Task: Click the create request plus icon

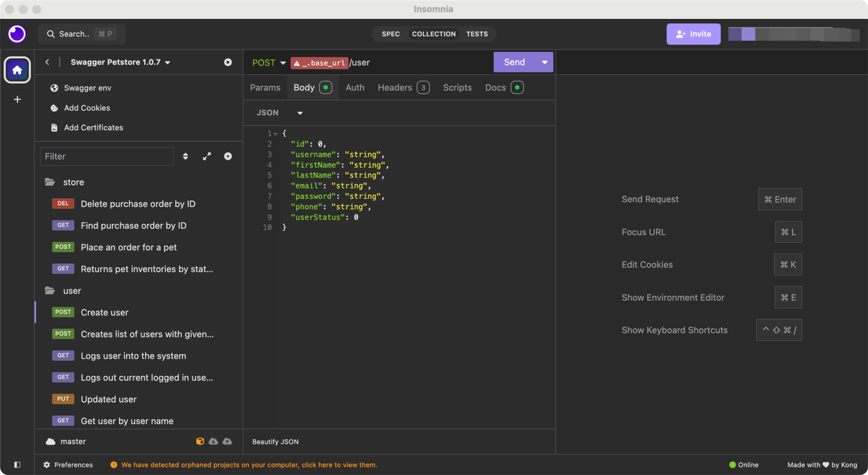Action: [228, 156]
